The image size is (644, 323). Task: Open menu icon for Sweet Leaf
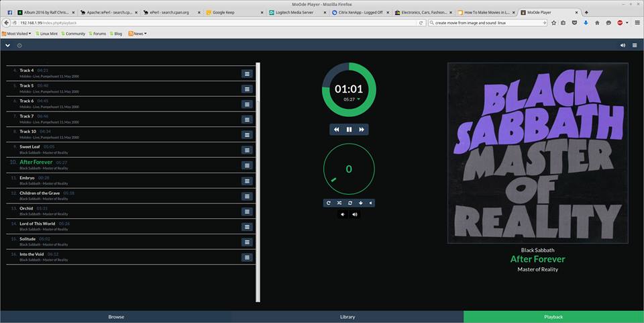click(247, 150)
